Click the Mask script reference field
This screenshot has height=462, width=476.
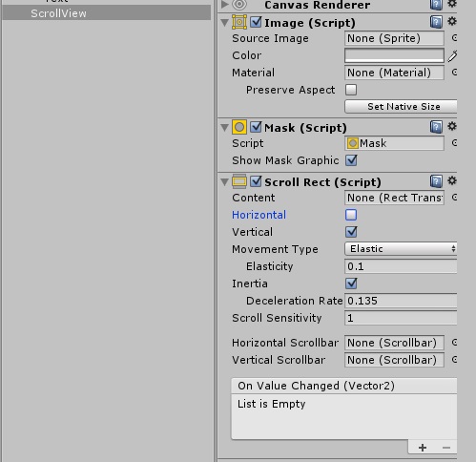click(394, 143)
